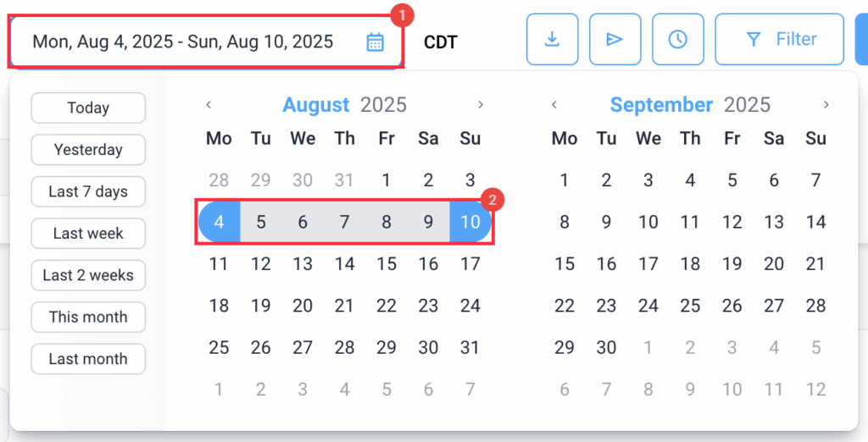Choose the This month preset
This screenshot has width=868, height=442.
click(x=88, y=317)
